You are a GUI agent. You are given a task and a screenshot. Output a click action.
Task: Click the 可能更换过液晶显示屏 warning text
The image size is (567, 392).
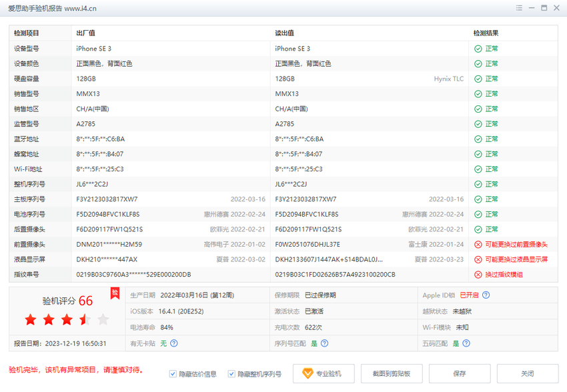(x=516, y=259)
